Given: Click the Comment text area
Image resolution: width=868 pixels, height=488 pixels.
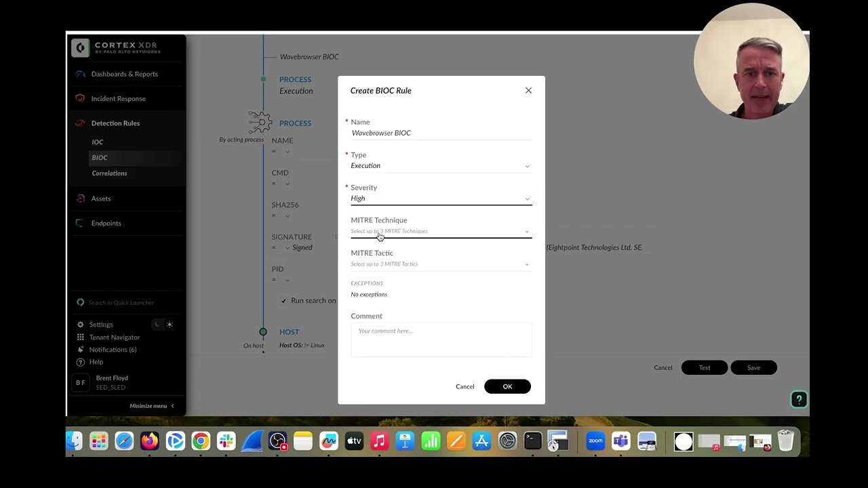Looking at the screenshot, I should (x=441, y=340).
